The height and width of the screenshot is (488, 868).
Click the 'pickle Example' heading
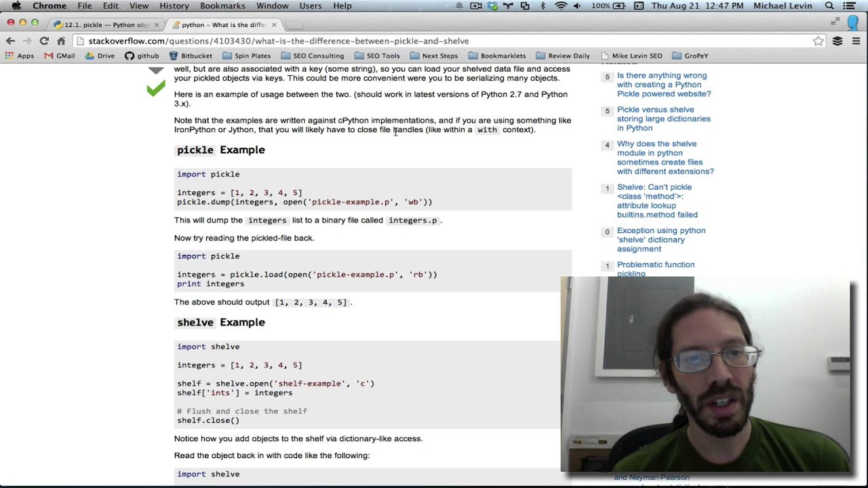(x=221, y=150)
